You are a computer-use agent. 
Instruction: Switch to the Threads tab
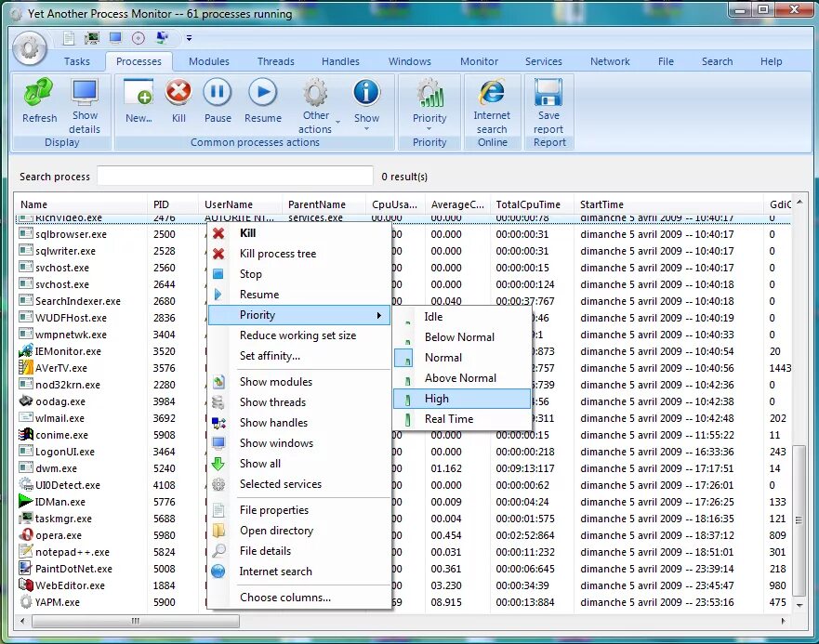coord(276,61)
